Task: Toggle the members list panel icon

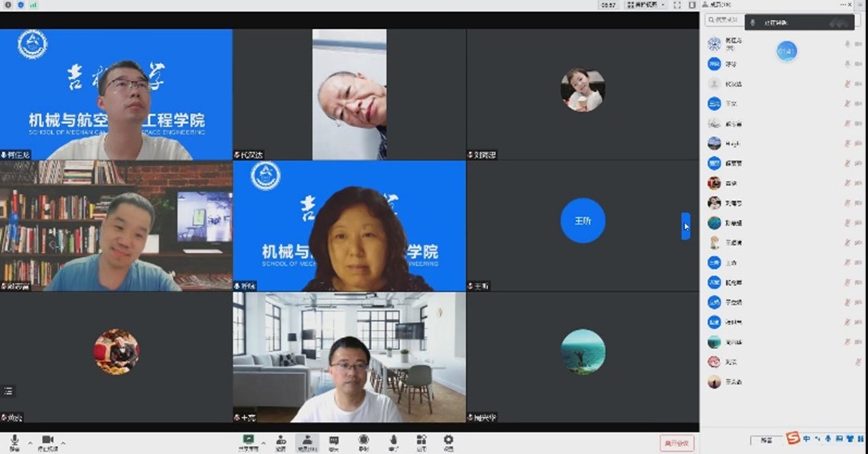Action: point(307,440)
